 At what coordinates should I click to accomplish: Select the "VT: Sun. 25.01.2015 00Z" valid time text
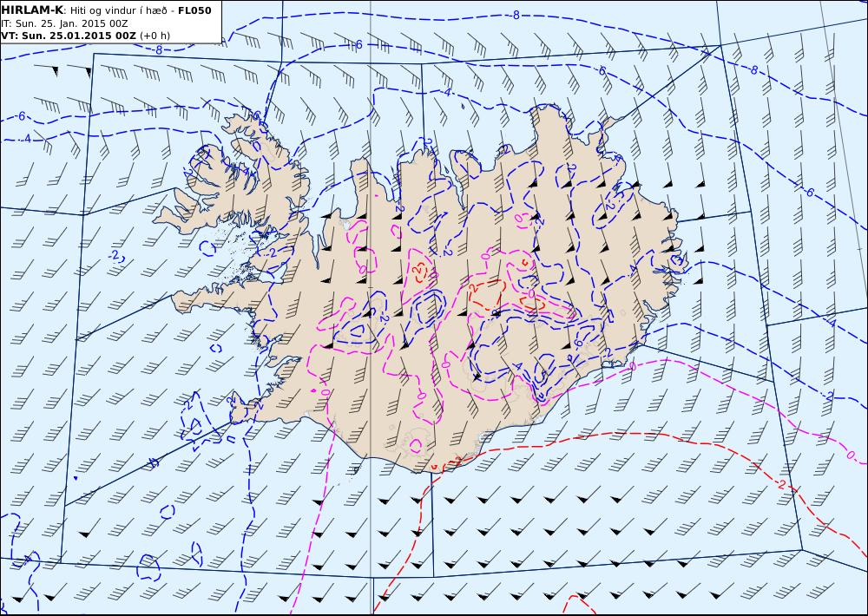pos(69,36)
